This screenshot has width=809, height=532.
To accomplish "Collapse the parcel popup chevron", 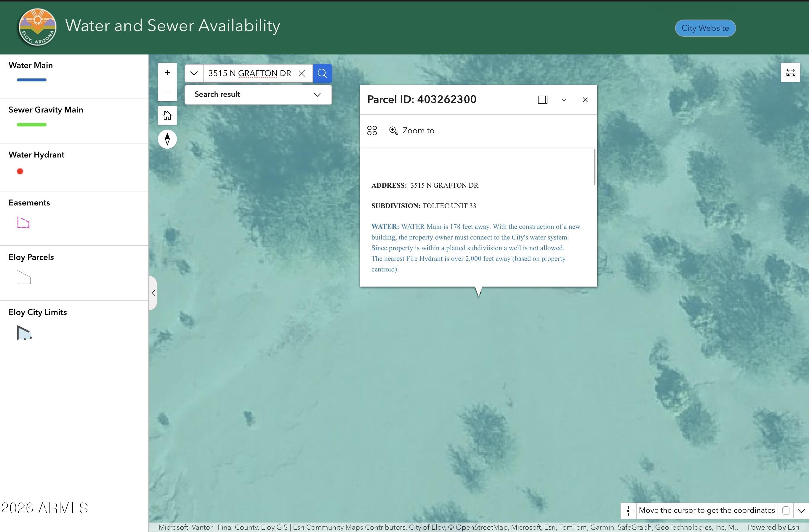I will pyautogui.click(x=564, y=100).
